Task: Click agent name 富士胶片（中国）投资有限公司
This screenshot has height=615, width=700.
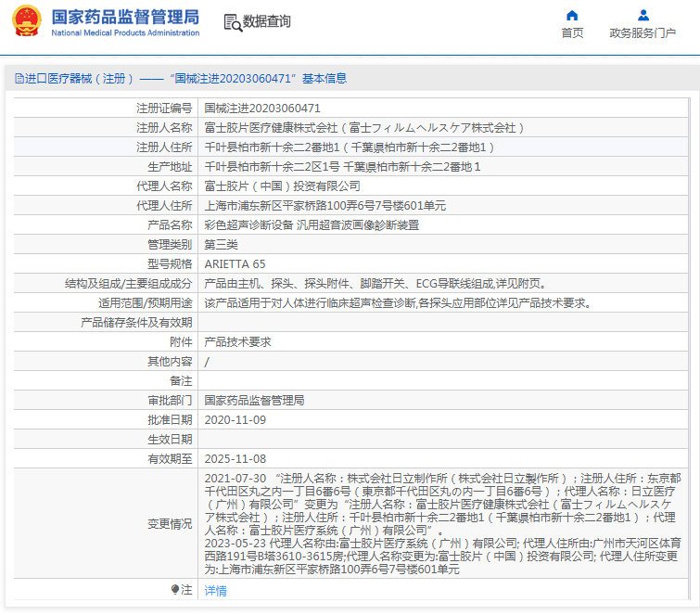Action: (282, 186)
